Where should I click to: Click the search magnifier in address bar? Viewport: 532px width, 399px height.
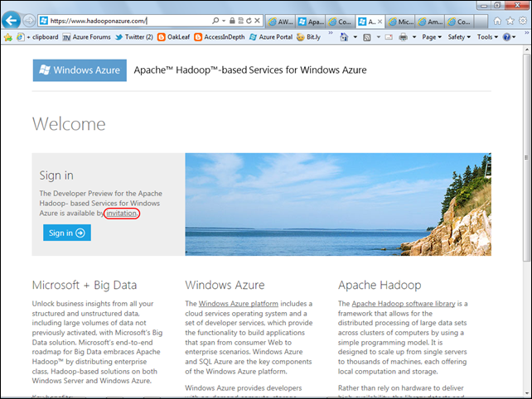click(x=215, y=21)
